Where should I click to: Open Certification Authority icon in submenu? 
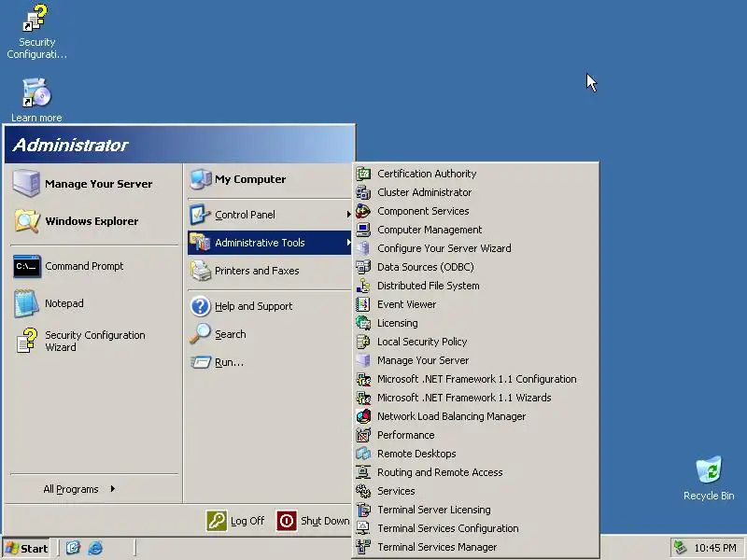coord(363,174)
